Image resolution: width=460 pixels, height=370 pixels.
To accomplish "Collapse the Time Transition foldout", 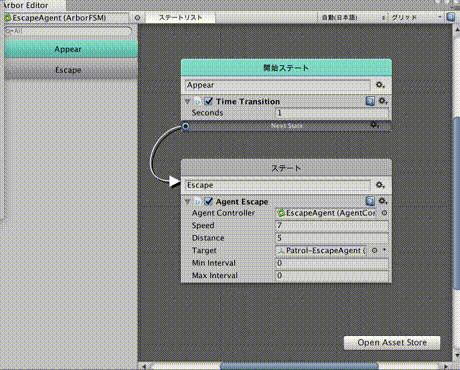I will tap(187, 101).
